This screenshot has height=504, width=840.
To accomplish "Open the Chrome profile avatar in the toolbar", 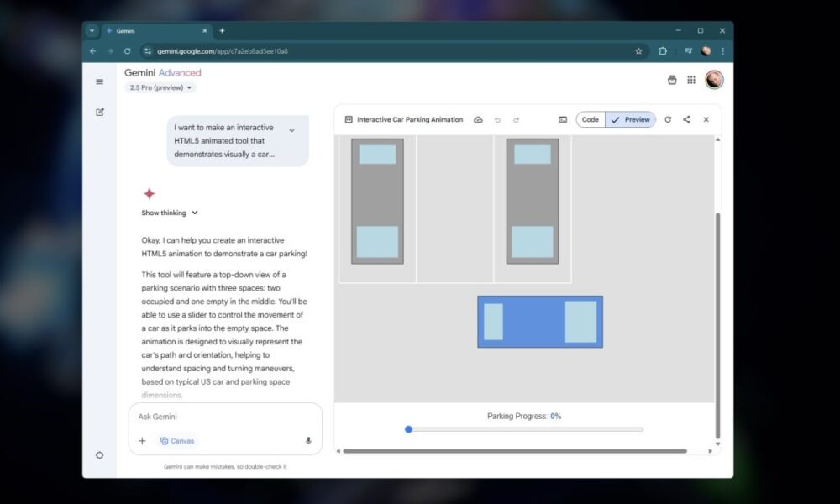I will [706, 51].
